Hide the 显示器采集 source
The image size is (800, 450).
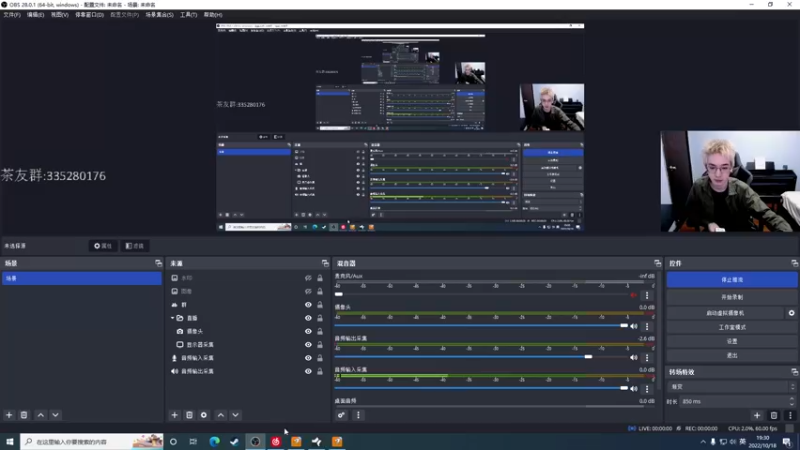coord(308,345)
